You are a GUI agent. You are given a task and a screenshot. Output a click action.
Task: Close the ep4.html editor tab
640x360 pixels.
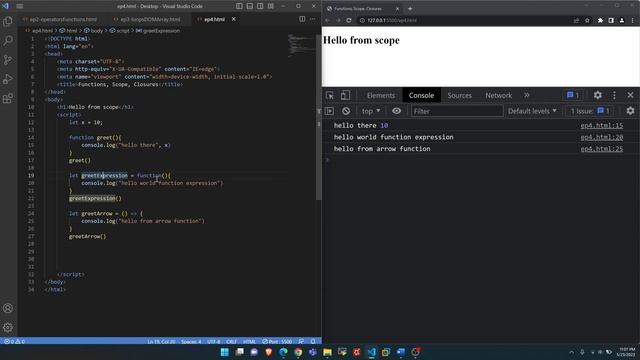[234, 19]
